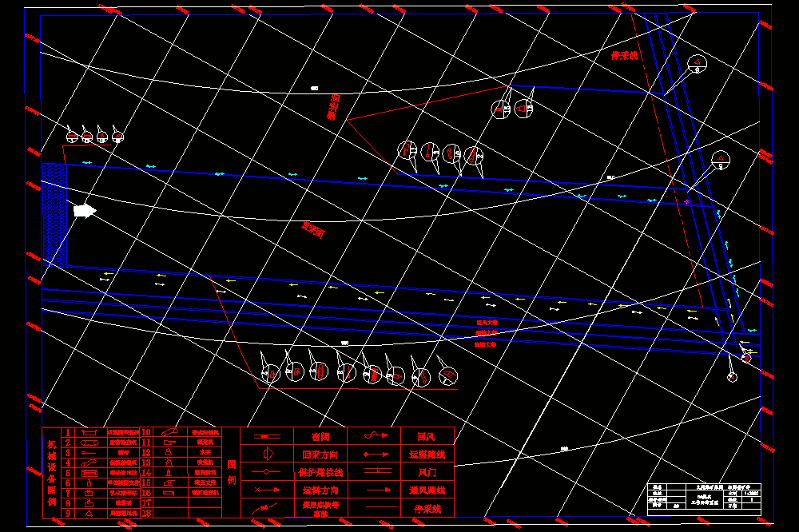This screenshot has height=532, width=799.
Task: Click the 保护煤柱线 legend text
Action: [320, 472]
